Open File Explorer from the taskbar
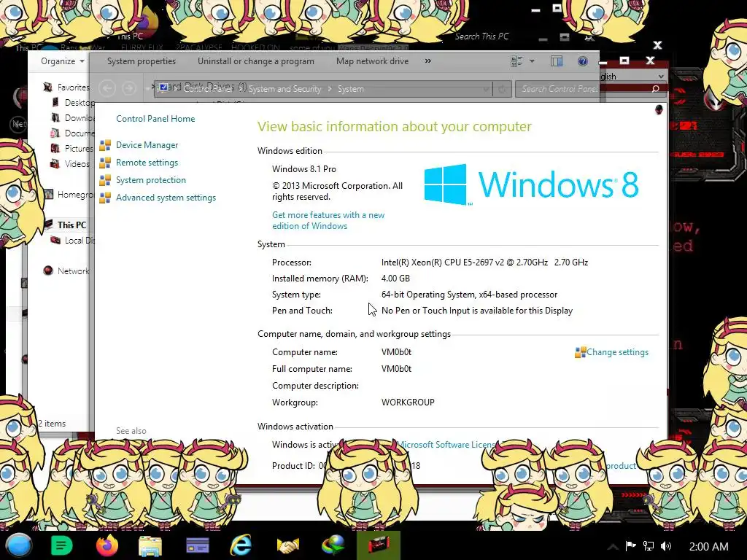The height and width of the screenshot is (560, 747). [x=150, y=546]
